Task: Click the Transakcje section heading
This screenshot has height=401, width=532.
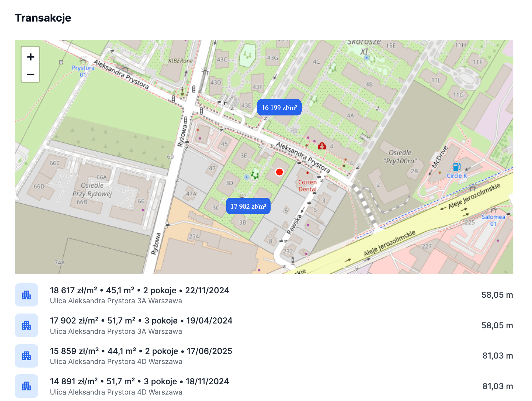Action: pyautogui.click(x=43, y=18)
